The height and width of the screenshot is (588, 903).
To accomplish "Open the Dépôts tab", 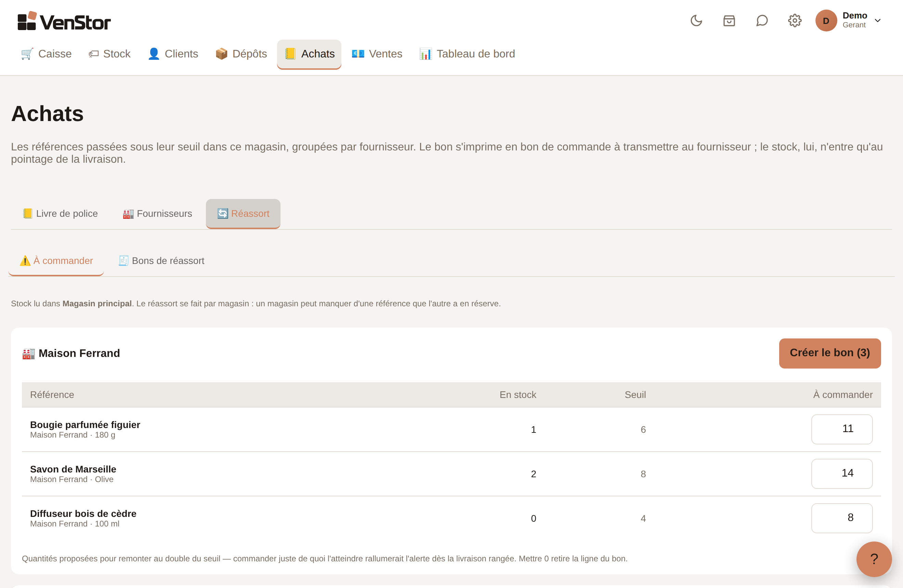I will (x=241, y=54).
